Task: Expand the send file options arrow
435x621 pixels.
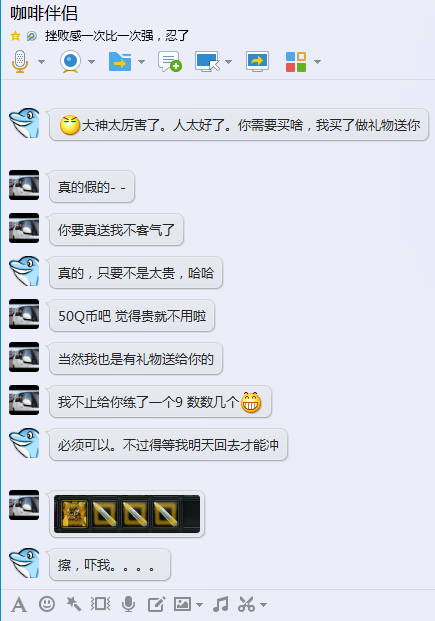Action: click(141, 62)
